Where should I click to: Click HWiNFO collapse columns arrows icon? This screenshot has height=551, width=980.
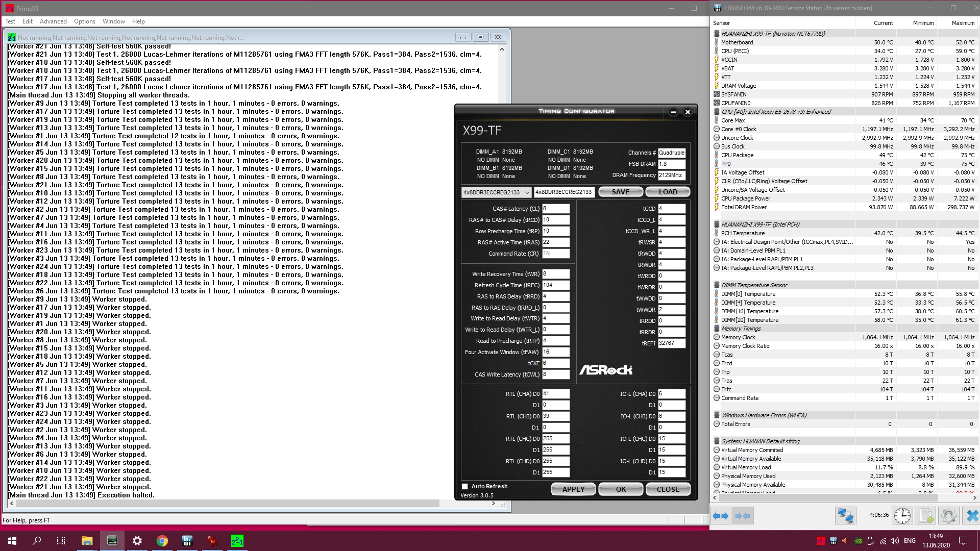(743, 516)
